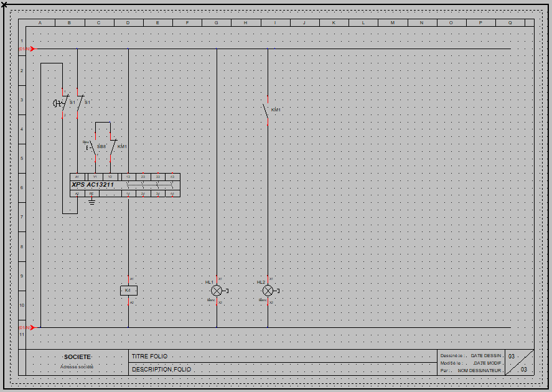The width and height of the screenshot is (552, 392).
Task: Click the folio number 03 cell
Action: [x=520, y=362]
